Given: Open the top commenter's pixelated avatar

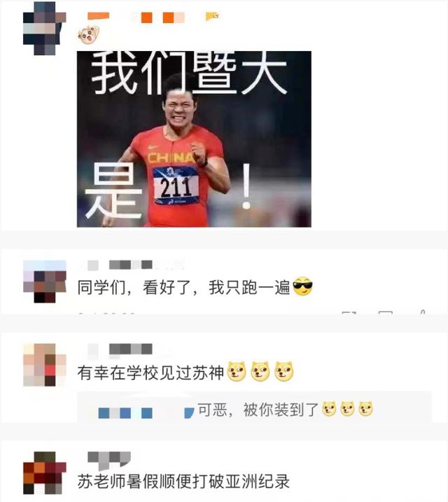Looking at the screenshot, I should (x=45, y=29).
